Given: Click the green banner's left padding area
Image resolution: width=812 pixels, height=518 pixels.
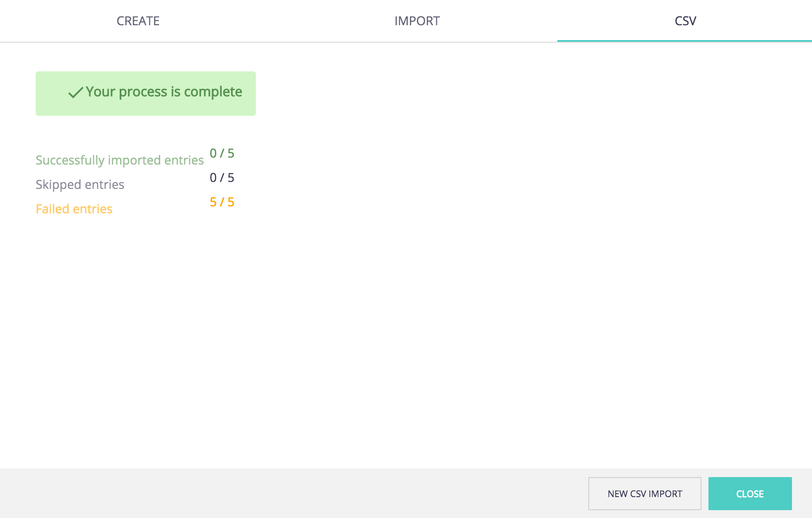Looking at the screenshot, I should (x=51, y=94).
